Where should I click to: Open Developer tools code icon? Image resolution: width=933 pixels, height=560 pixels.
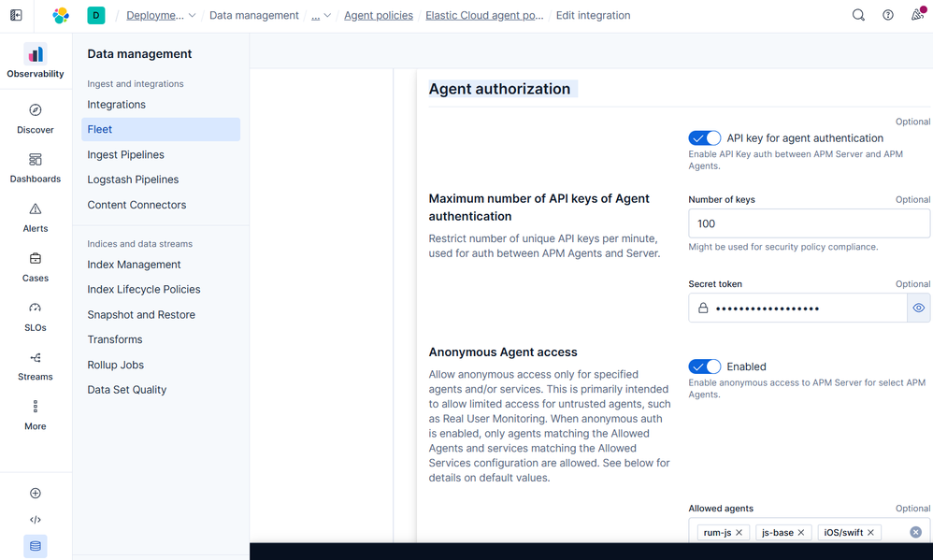(x=36, y=520)
